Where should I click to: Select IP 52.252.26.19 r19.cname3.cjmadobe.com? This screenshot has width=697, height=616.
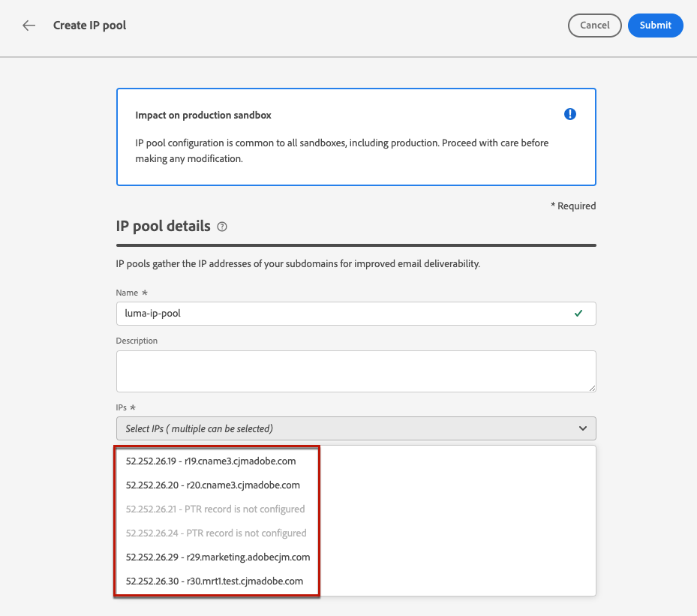pyautogui.click(x=210, y=461)
